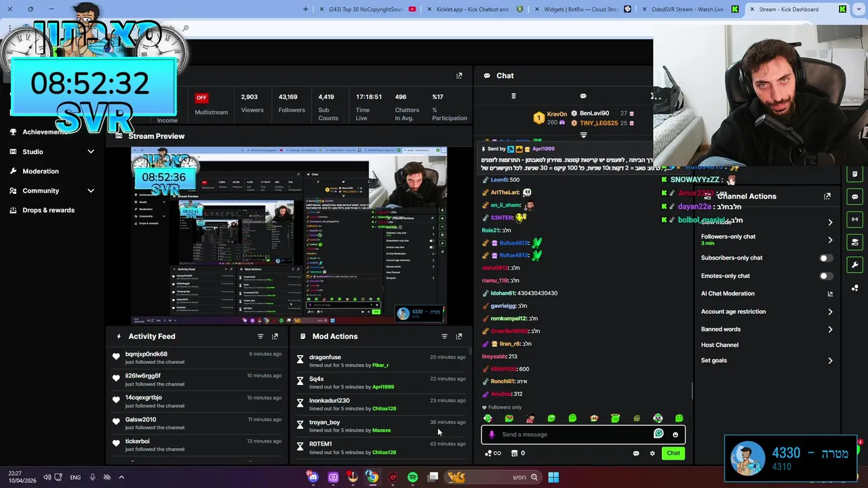Switch to the Top 30 NoCopyrightSounds tab
Viewport: 868px width, 488px height.
point(366,9)
